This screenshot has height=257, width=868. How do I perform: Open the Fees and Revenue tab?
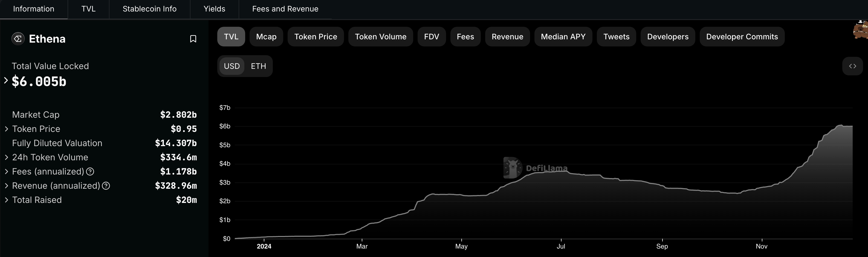point(285,9)
